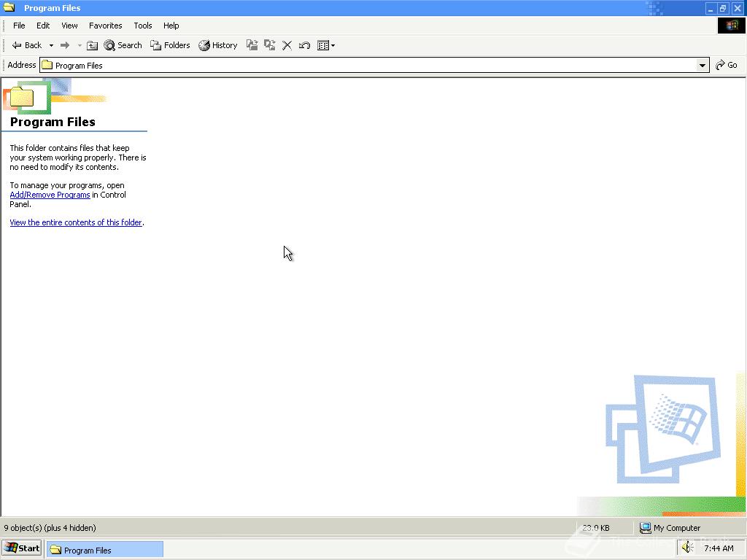Screen dimensions: 747x560
Task: Expand the Address bar dropdown arrow
Action: coord(703,65)
